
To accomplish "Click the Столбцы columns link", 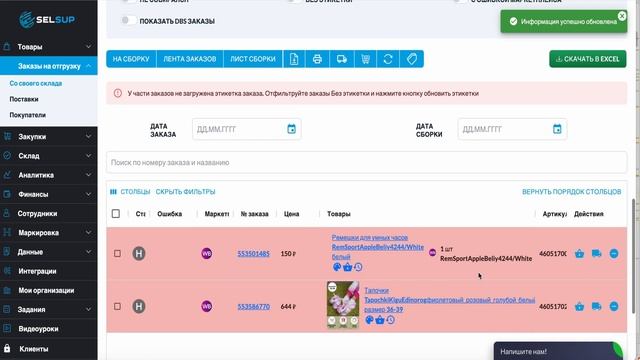I will click(130, 192).
